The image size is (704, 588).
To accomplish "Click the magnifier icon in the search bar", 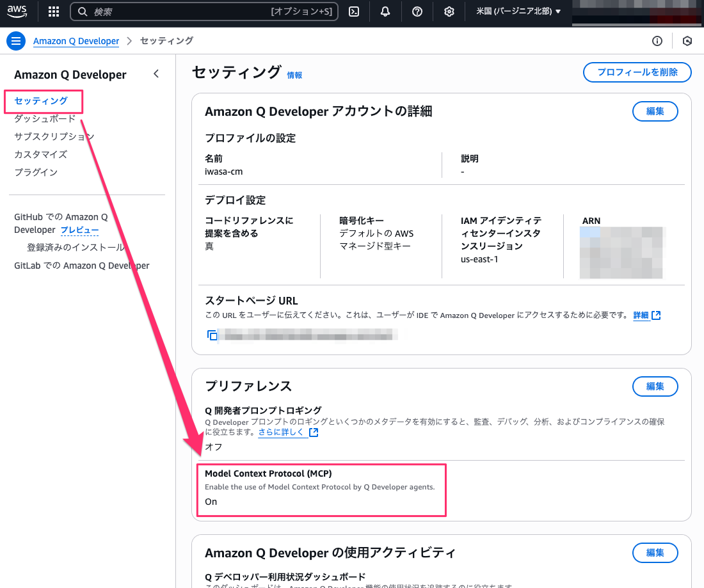I will coord(83,12).
